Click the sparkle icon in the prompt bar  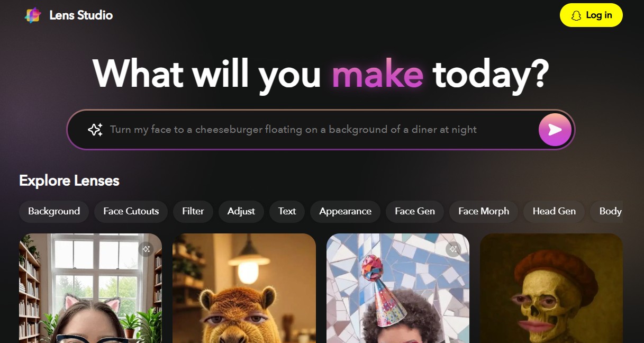click(x=95, y=130)
